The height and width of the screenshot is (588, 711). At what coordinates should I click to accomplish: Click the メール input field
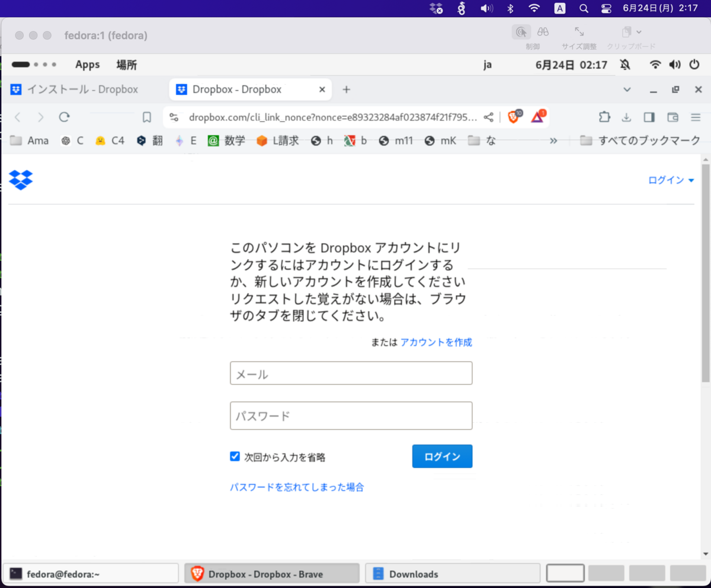tap(351, 373)
